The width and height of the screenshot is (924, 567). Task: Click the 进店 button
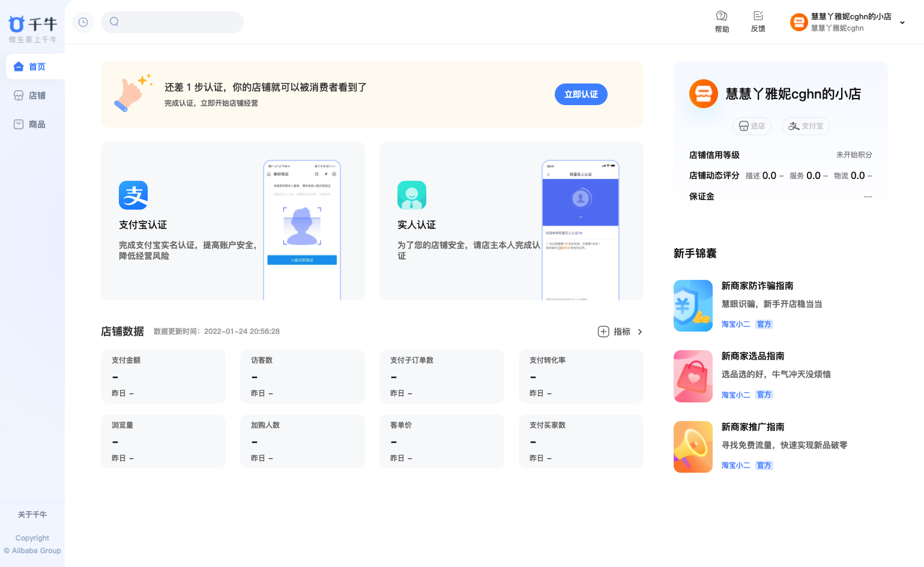752,126
